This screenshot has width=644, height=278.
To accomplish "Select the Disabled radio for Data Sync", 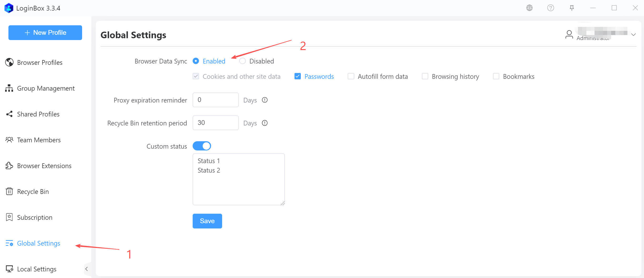I will tap(242, 61).
